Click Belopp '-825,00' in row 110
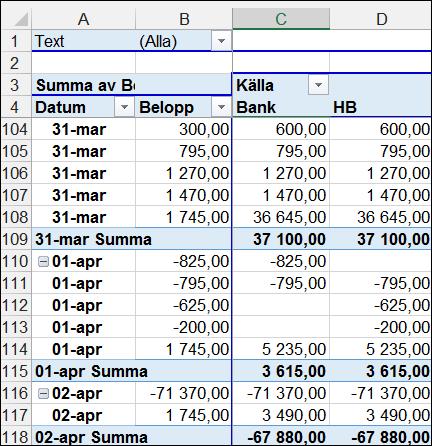 [x=184, y=261]
